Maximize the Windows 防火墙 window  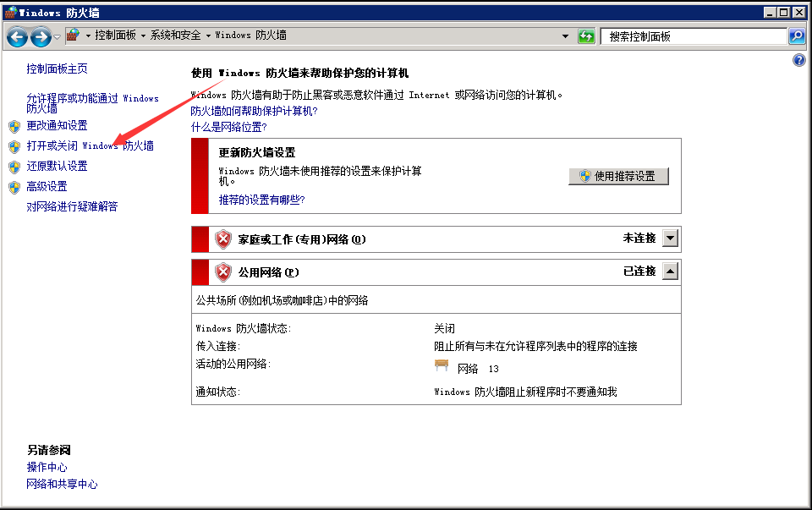click(783, 13)
